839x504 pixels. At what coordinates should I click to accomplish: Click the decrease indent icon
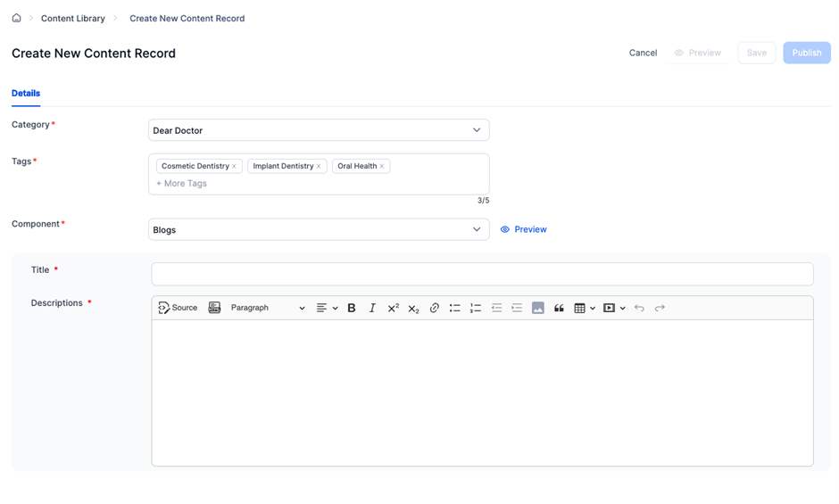(496, 308)
